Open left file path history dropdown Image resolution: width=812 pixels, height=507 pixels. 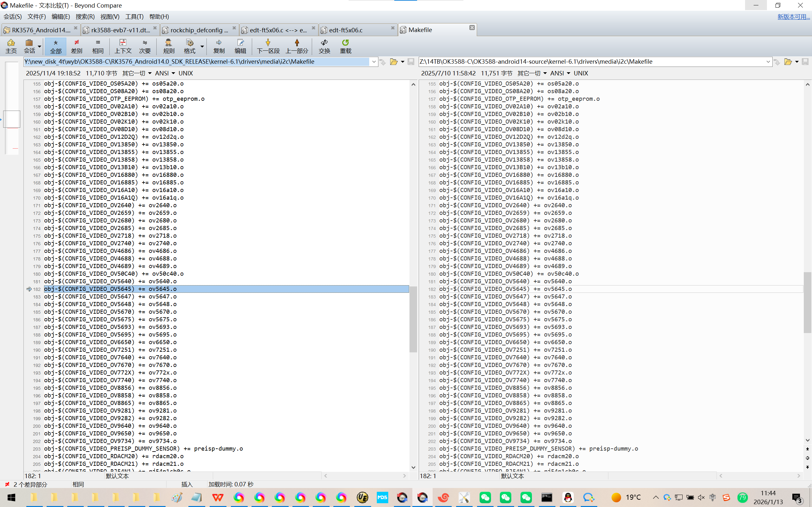click(x=373, y=62)
